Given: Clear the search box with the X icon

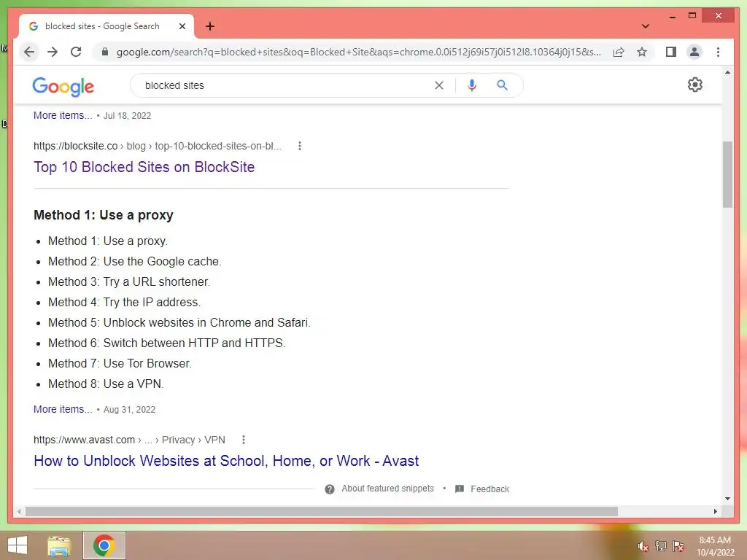Looking at the screenshot, I should [x=438, y=85].
